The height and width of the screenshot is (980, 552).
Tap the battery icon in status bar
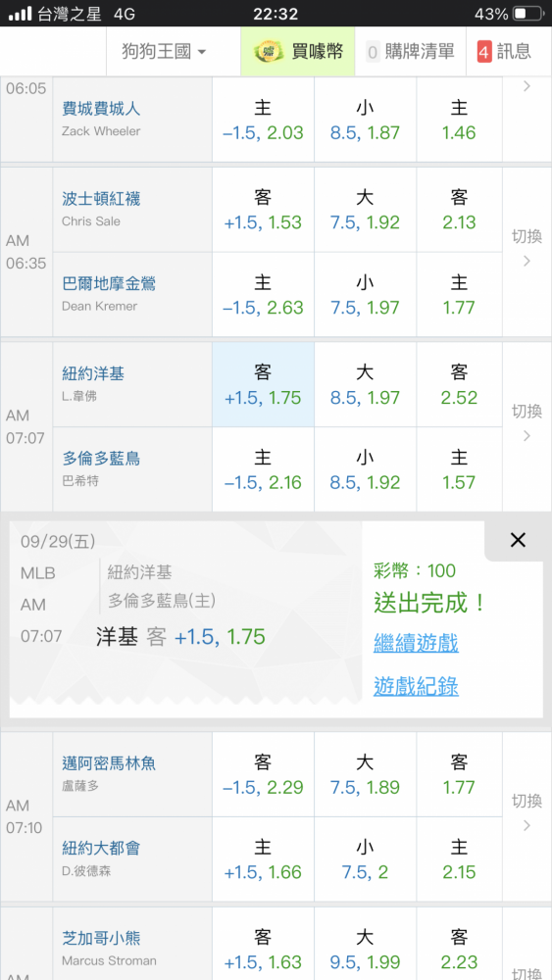pos(528,14)
